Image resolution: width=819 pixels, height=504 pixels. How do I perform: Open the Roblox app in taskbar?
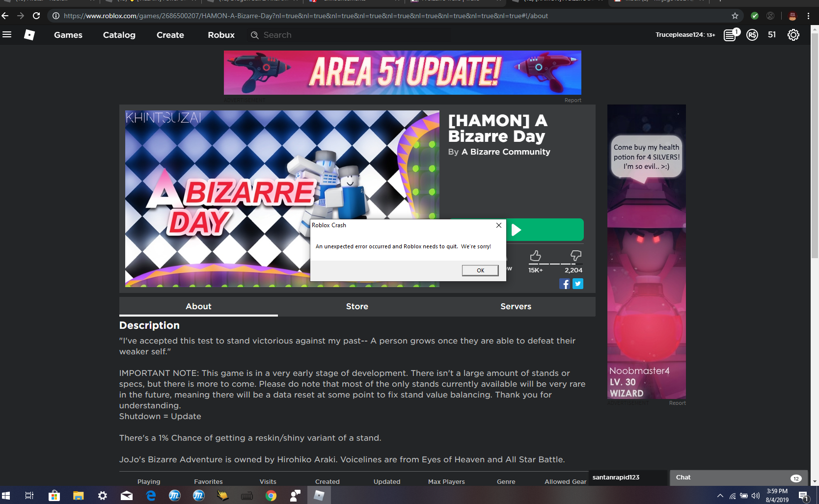319,495
